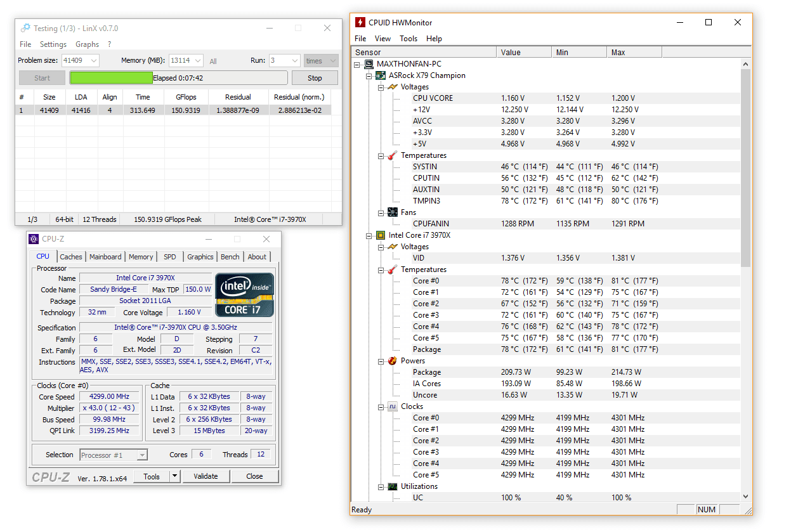Viewport: 791px width, 532px height.
Task: Switch to the Bench tab in CPU-Z
Action: [230, 257]
